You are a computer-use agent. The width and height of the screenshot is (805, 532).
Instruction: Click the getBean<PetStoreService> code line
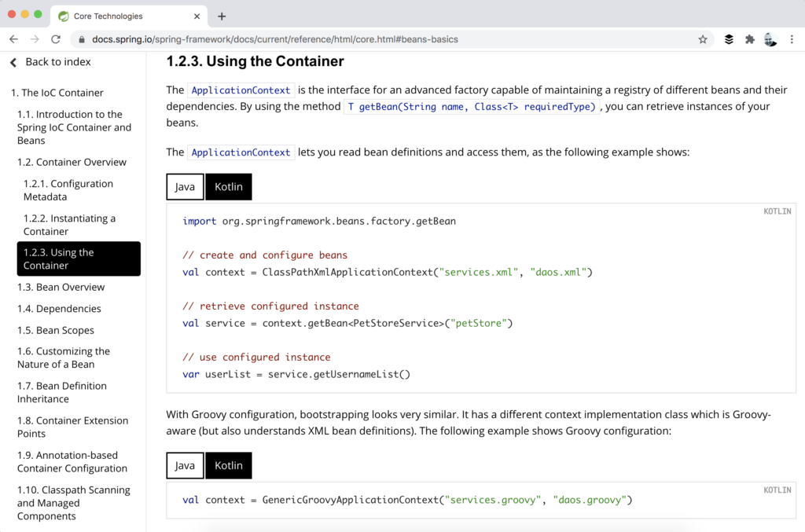[347, 323]
